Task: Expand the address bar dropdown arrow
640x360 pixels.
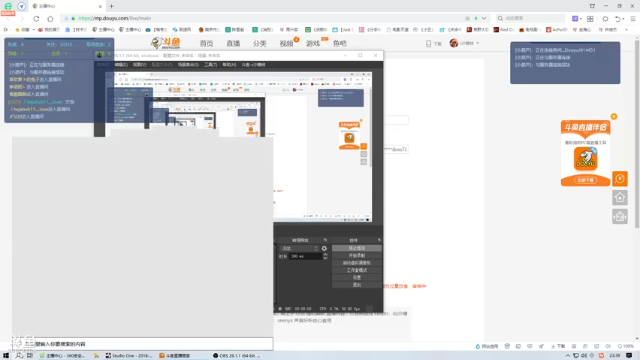Action: click(x=484, y=18)
